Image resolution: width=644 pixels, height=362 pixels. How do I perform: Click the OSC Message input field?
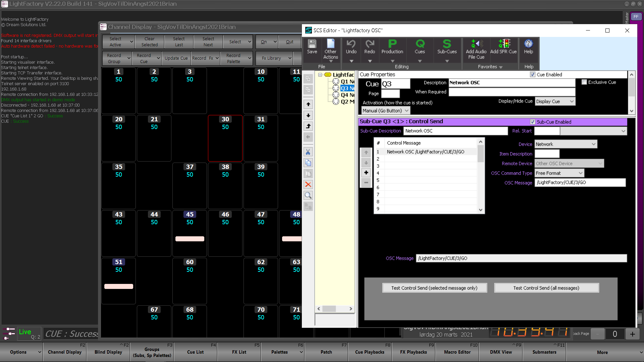coord(580,182)
